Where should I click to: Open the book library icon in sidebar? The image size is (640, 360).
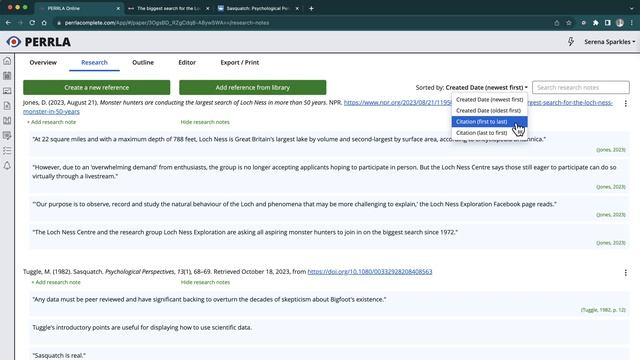7,121
